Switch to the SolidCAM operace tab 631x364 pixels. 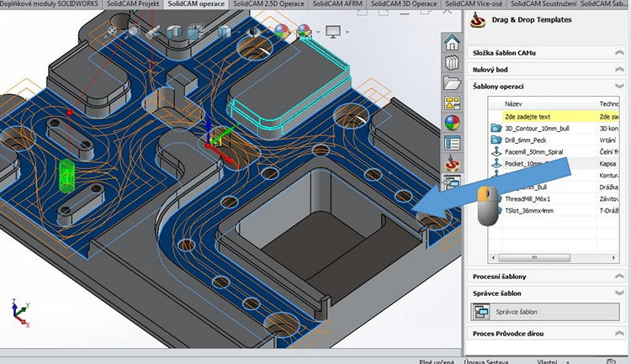tap(196, 4)
